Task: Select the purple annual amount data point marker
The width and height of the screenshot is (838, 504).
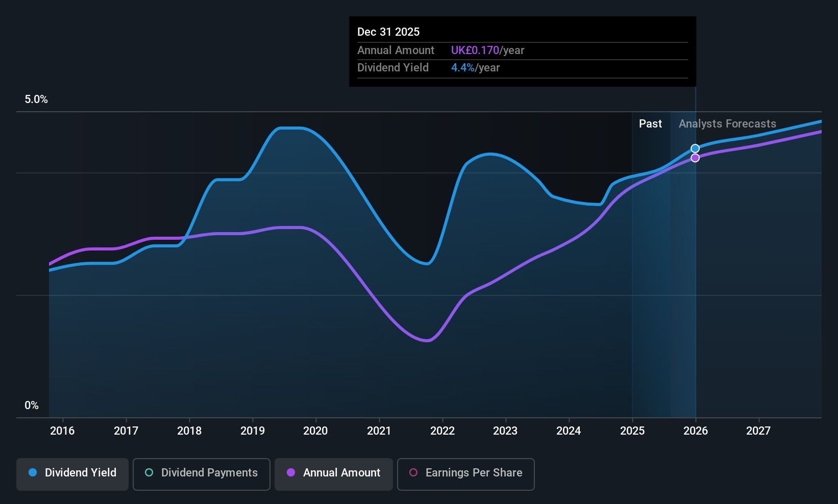Action: click(x=695, y=158)
